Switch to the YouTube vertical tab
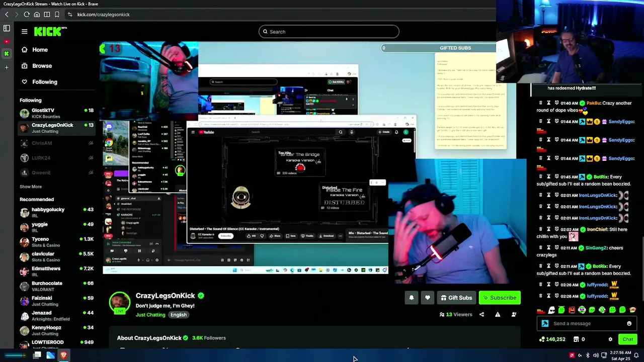644x362 pixels. (x=7, y=41)
